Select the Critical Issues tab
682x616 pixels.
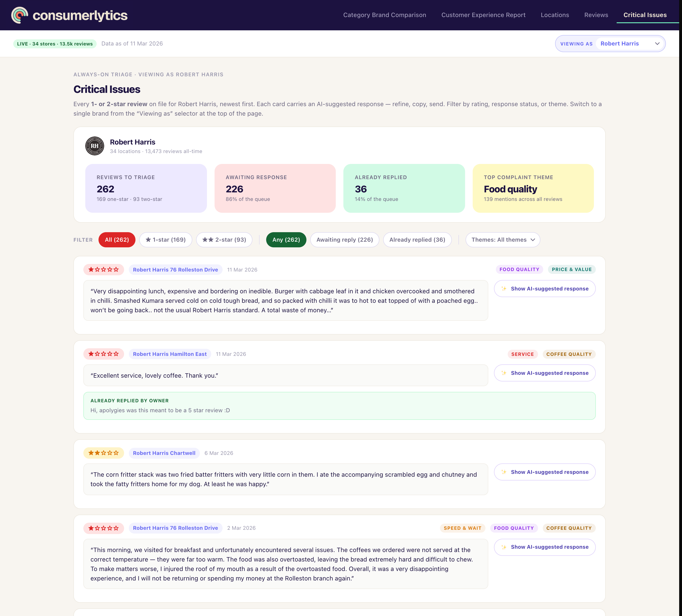645,15
